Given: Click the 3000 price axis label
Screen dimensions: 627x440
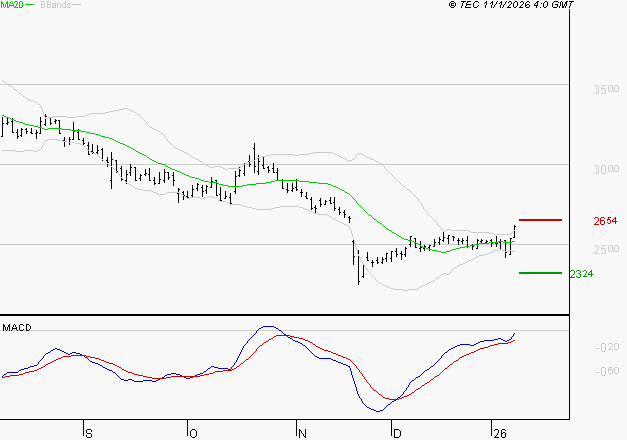Looking at the screenshot, I should [606, 169].
